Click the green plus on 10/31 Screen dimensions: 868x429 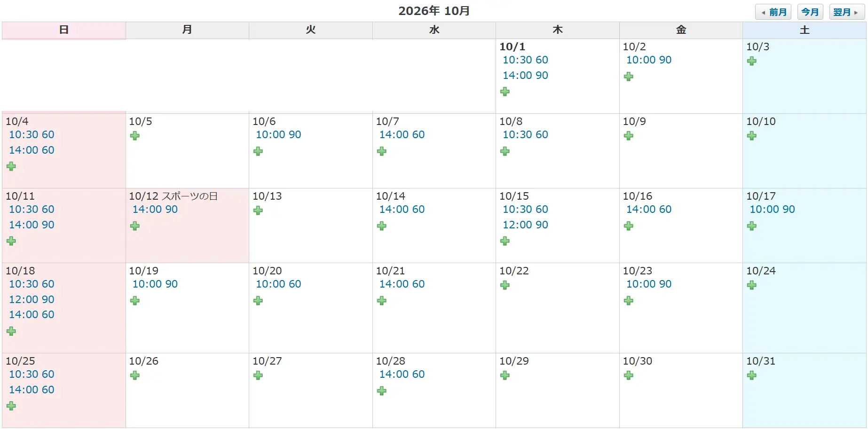pos(751,375)
